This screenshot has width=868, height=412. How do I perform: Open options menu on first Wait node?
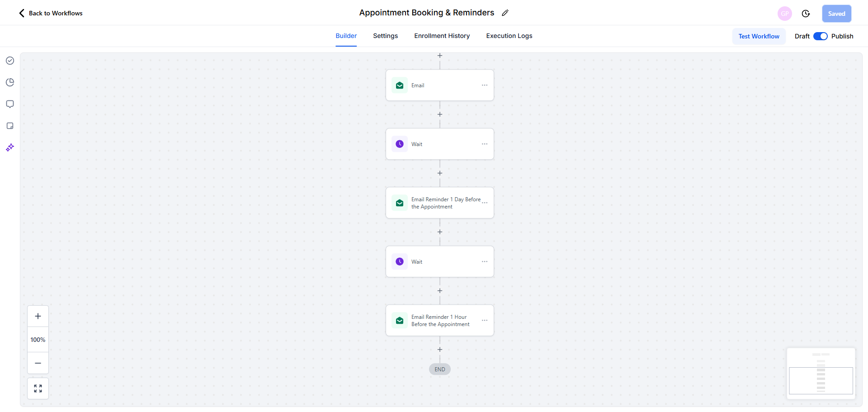pos(485,144)
